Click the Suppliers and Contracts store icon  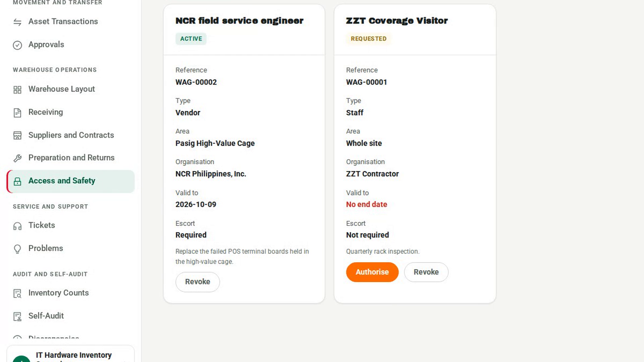[17, 135]
